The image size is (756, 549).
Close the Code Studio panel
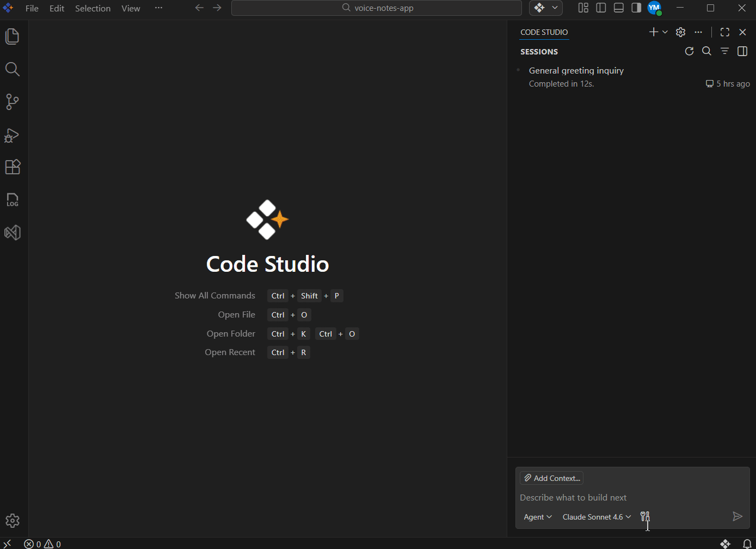[x=742, y=32]
